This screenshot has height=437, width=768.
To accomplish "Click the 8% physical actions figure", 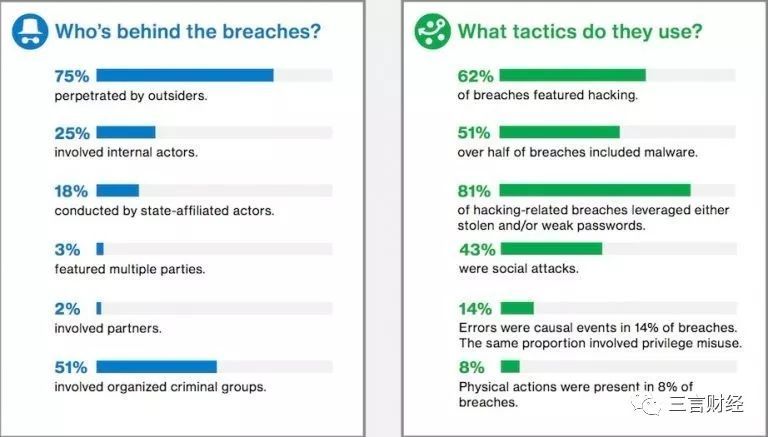I will (471, 366).
